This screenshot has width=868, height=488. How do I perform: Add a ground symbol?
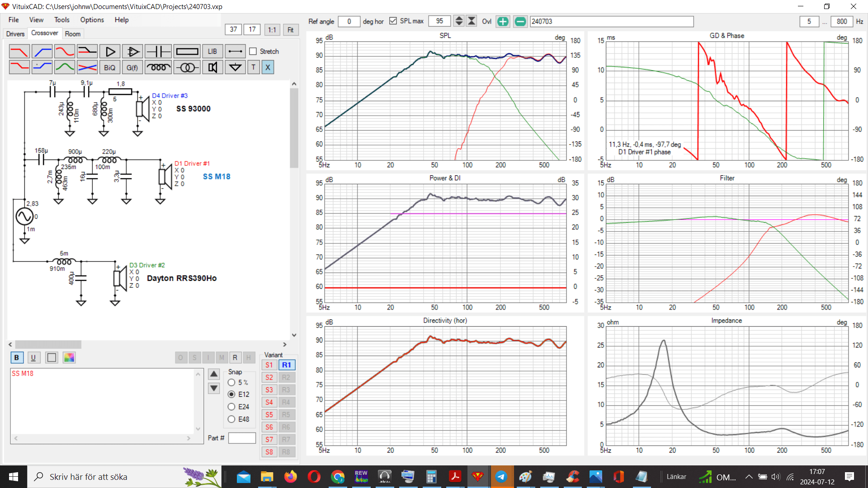point(235,67)
